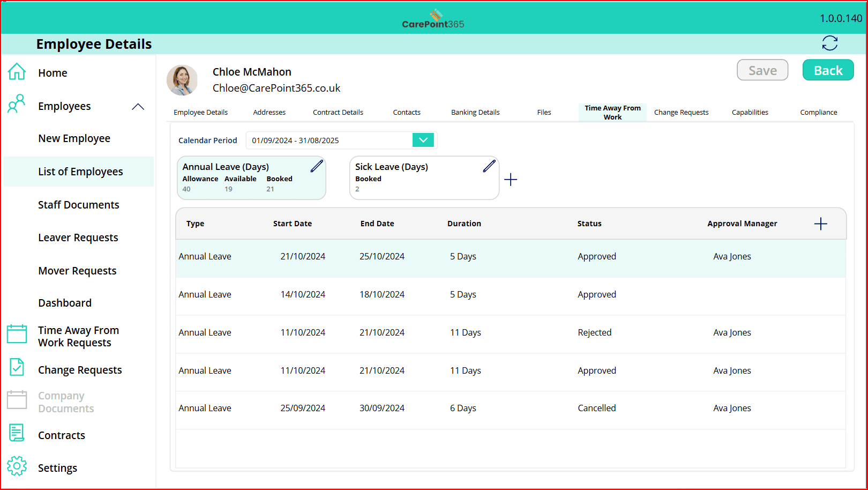Switch to the Files tab

(544, 113)
